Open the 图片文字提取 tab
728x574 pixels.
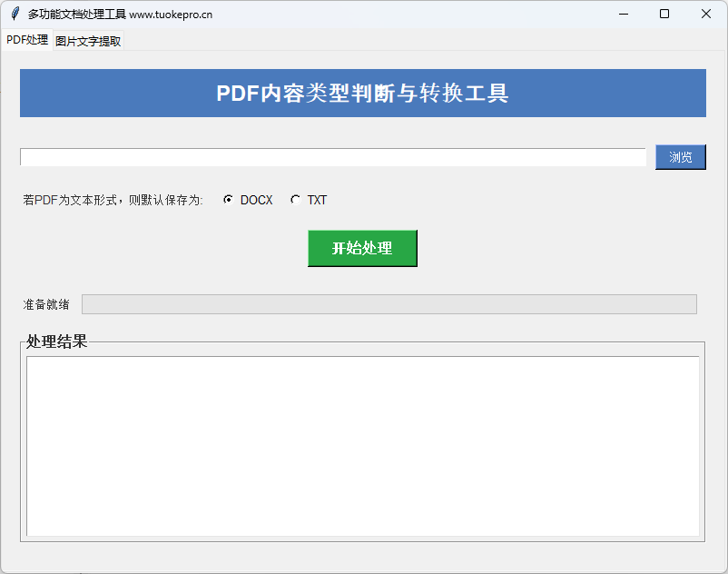(x=88, y=42)
